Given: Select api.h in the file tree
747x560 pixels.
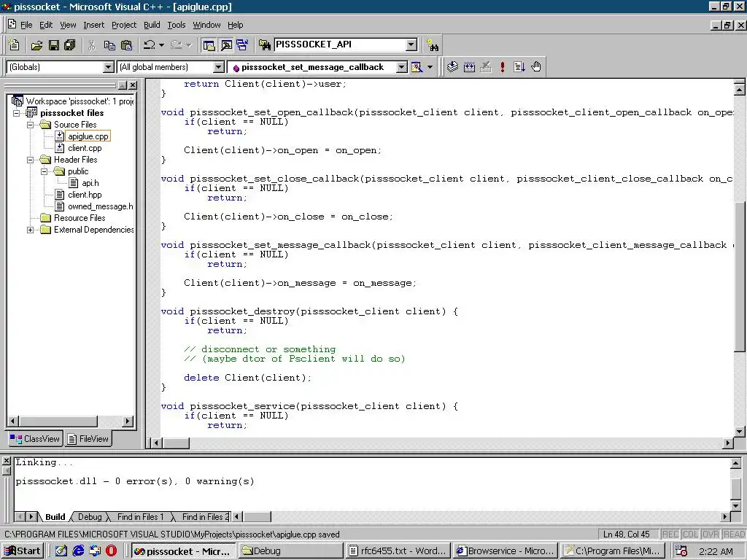Looking at the screenshot, I should pyautogui.click(x=90, y=183).
